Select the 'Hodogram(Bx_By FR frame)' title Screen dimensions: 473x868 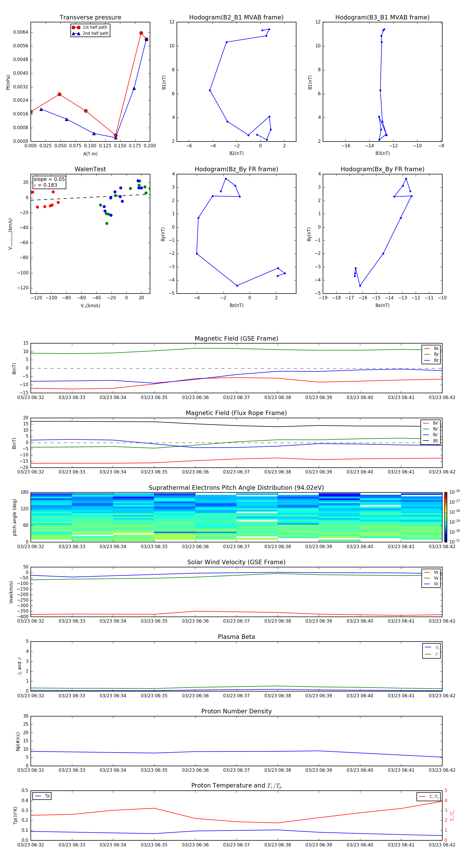(x=382, y=169)
